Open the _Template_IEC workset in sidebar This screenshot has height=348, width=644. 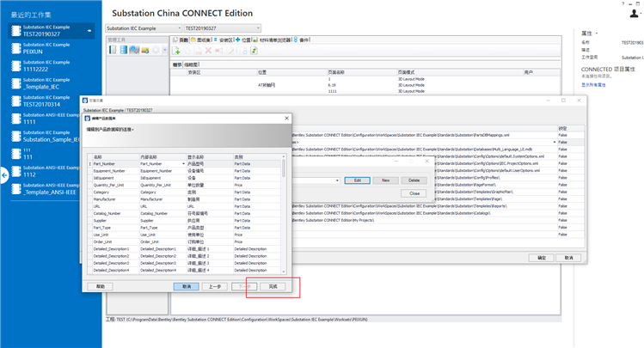pyautogui.click(x=46, y=83)
